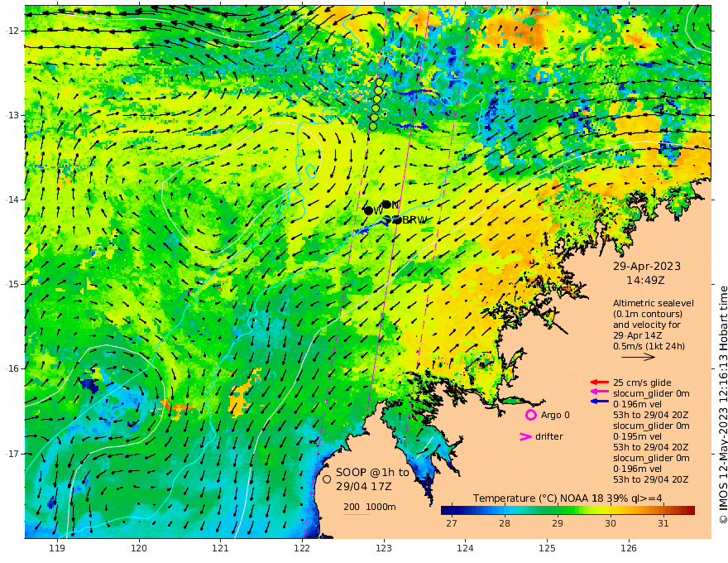Click the Altimetric sealevel text
This screenshot has height=563, width=728.
(654, 303)
